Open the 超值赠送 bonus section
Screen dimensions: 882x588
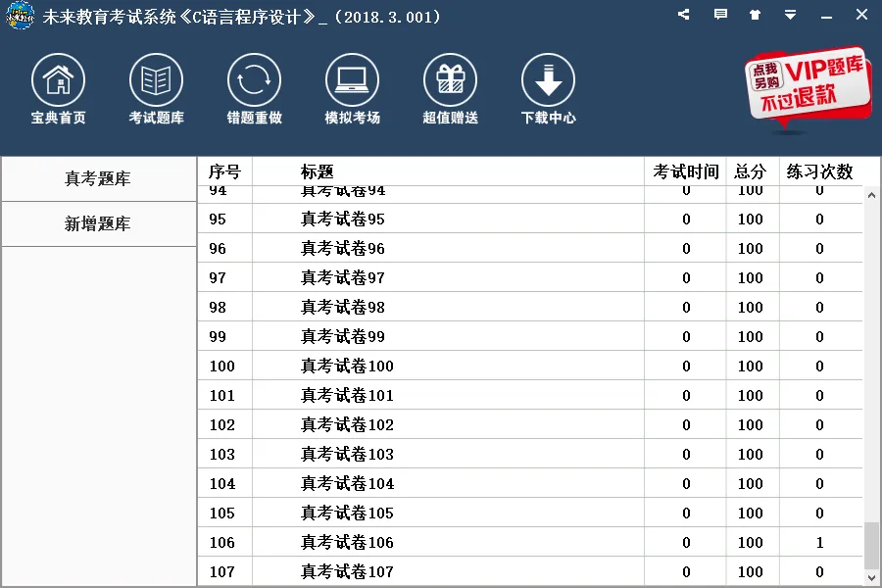pos(449,88)
